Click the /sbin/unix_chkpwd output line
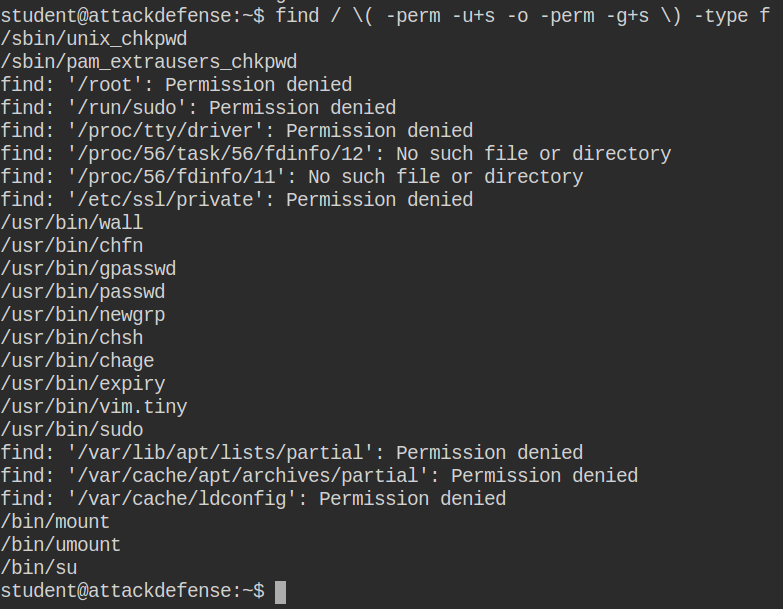 point(94,39)
